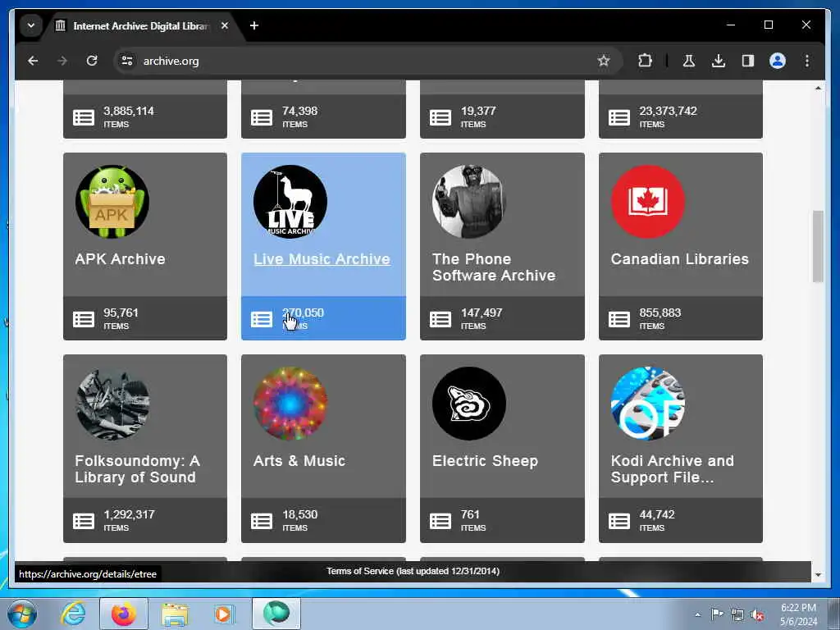
Task: Click the forward navigation arrow
Action: point(62,61)
